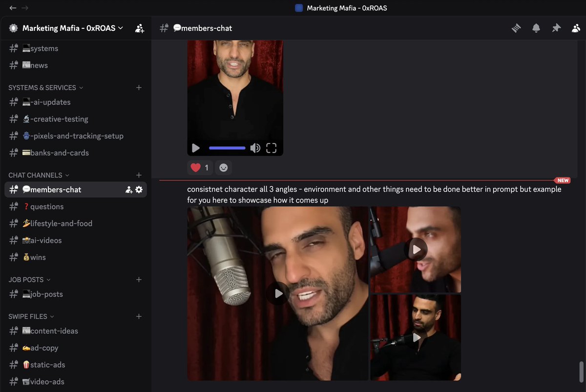Screen dimensions: 586x392
Task: Open the systems channel
Action: point(76,48)
